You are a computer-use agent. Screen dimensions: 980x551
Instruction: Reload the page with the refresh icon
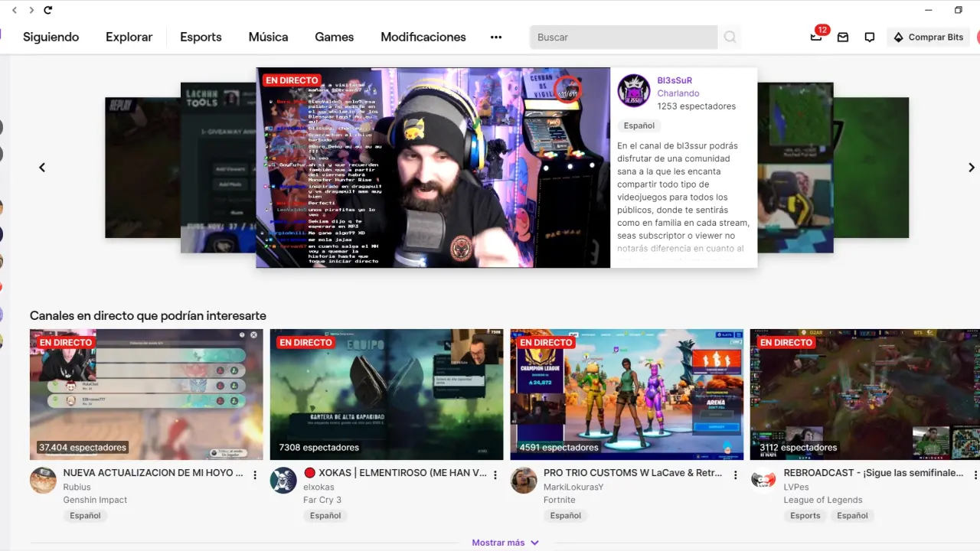(x=48, y=10)
